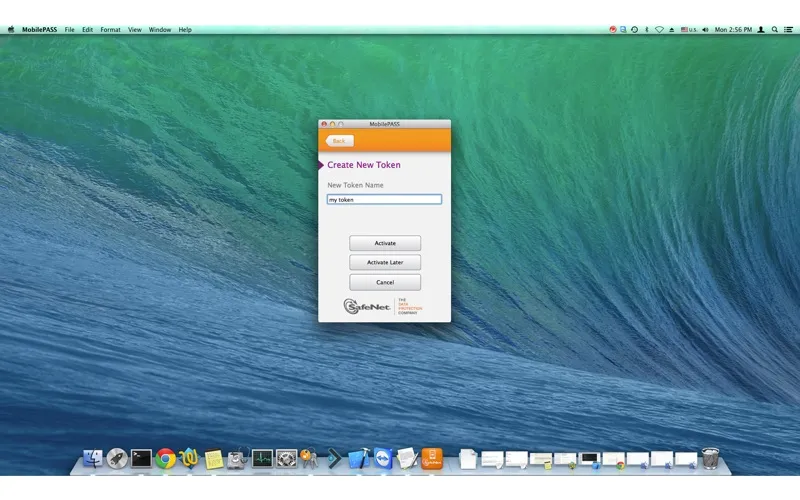Open Spotlight search magnifier icon

click(774, 30)
